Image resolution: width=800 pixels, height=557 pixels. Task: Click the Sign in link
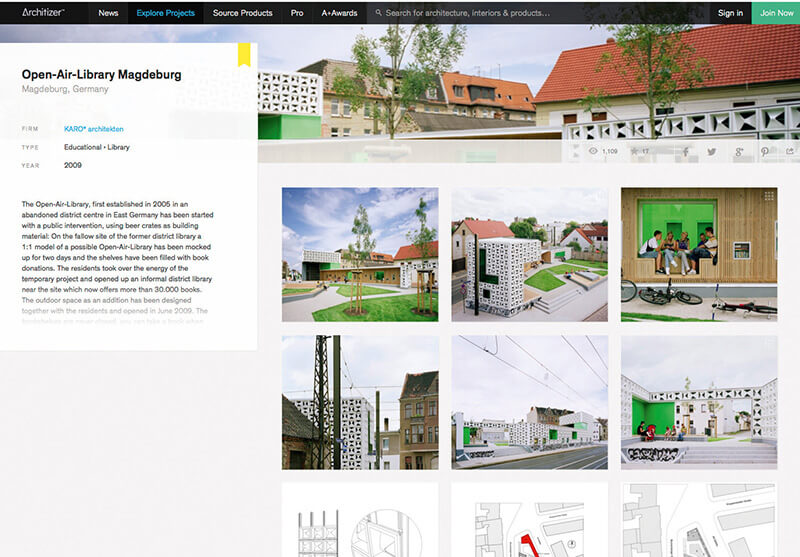730,13
